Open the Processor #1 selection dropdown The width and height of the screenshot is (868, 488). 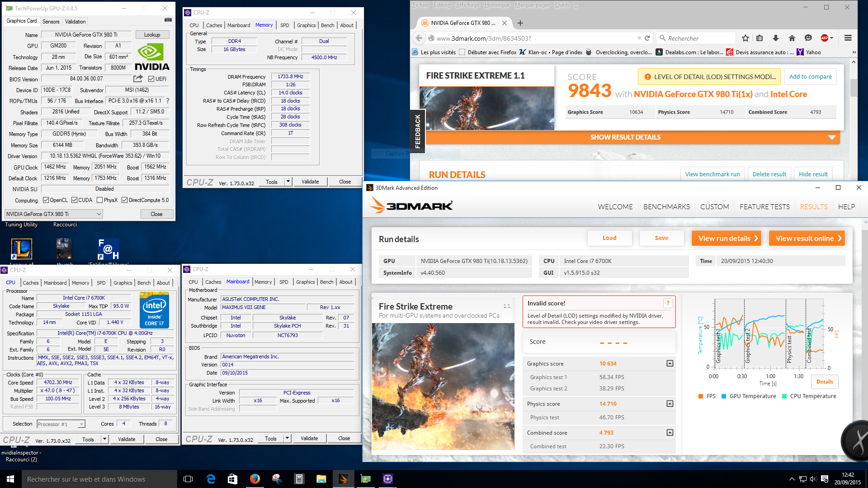point(61,424)
